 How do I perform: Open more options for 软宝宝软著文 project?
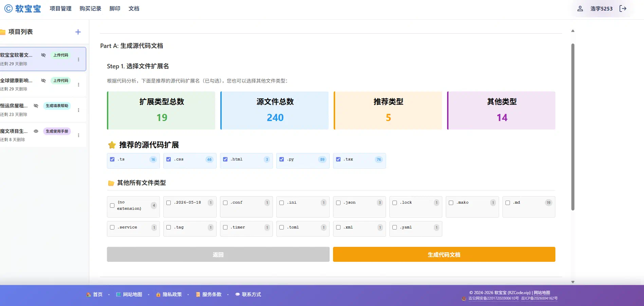78,60
